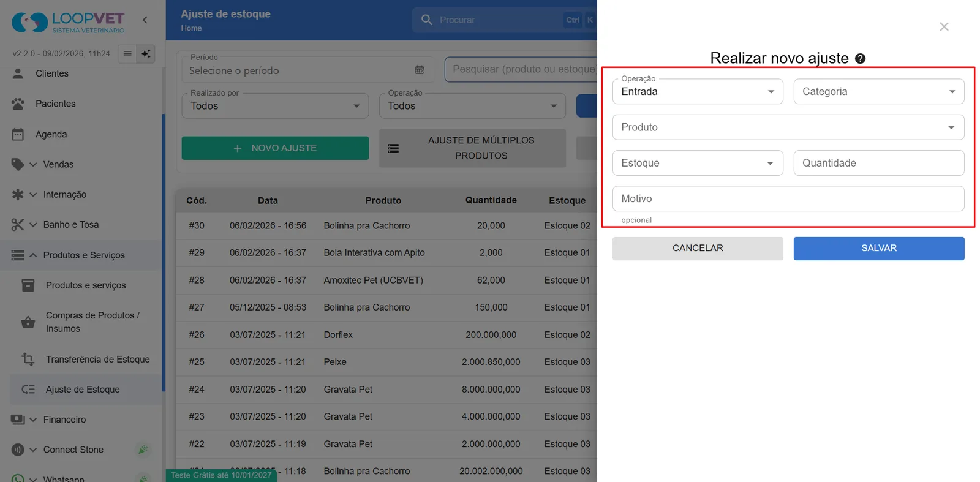
Task: Collapse sidebar with the chevron arrow icon
Action: click(x=145, y=20)
